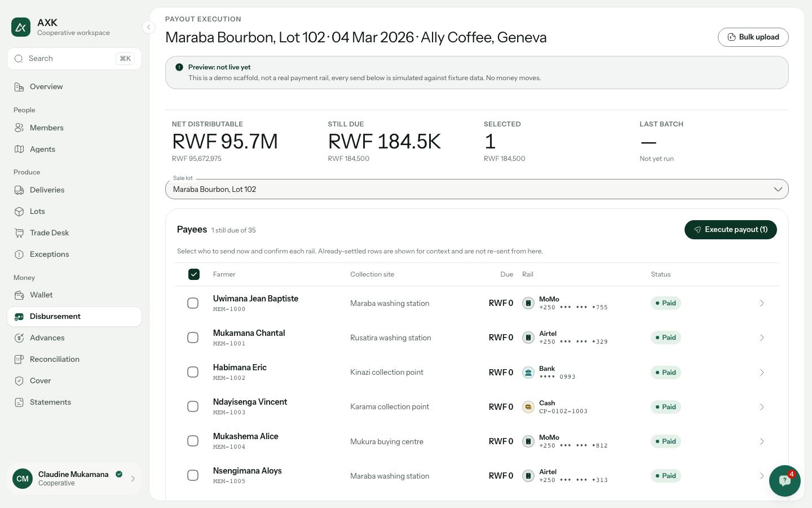Open the Sale lot dropdown
The width and height of the screenshot is (812, 508).
pyautogui.click(x=477, y=189)
